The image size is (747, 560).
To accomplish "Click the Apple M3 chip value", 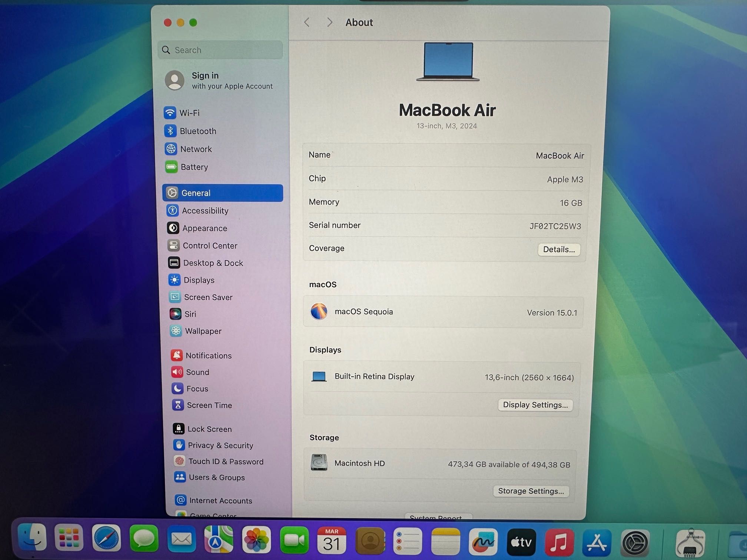I will coord(565,180).
